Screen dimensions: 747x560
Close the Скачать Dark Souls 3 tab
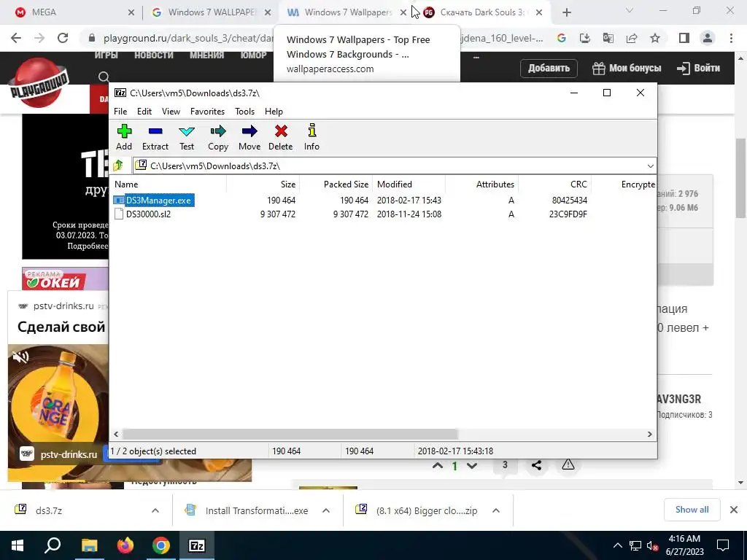(x=539, y=13)
